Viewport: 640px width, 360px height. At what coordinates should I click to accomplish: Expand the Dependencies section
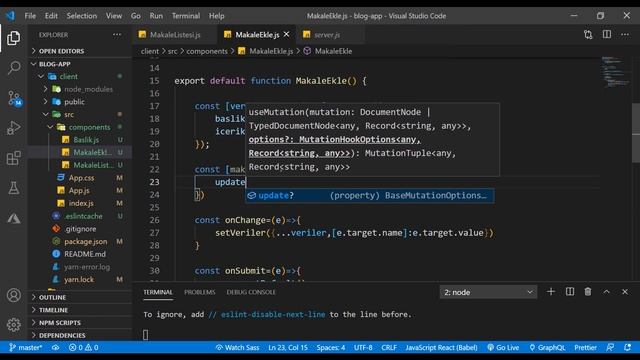(x=80, y=335)
